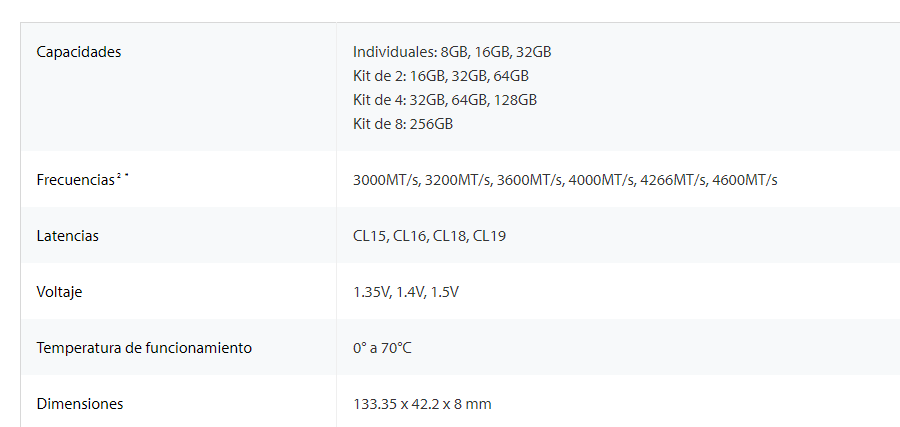Viewport: 900px width, 427px height.
Task: Select the Capacidades row label
Action: coord(79,52)
